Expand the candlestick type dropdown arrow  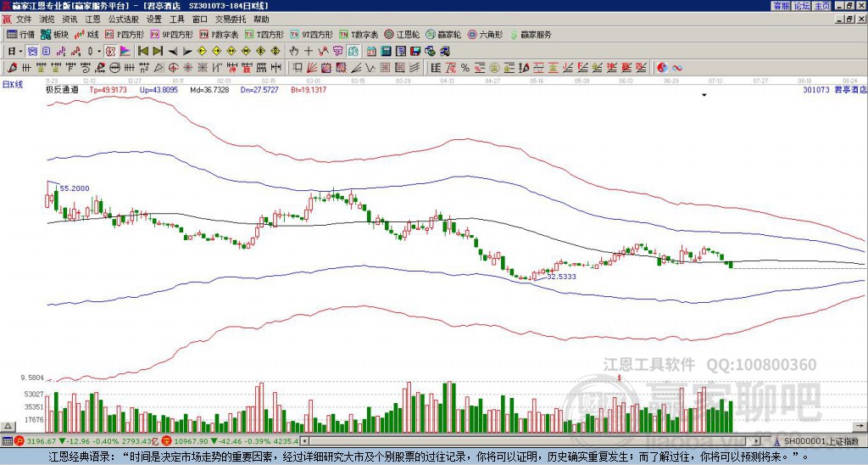tap(99, 52)
